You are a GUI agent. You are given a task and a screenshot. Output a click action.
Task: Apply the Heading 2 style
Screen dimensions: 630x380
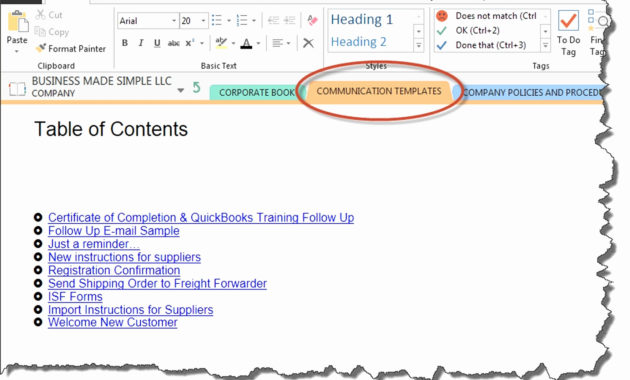coord(358,42)
